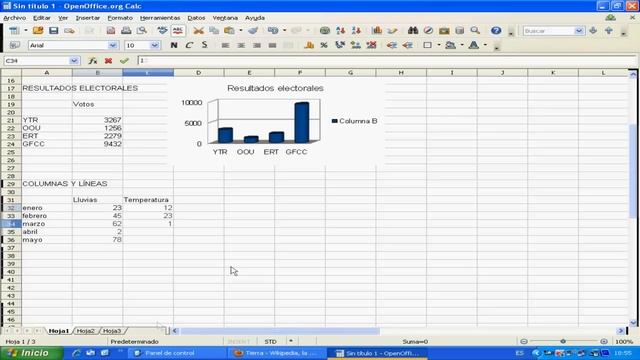Toggle bold N button
The width and height of the screenshot is (640, 360).
click(174, 45)
